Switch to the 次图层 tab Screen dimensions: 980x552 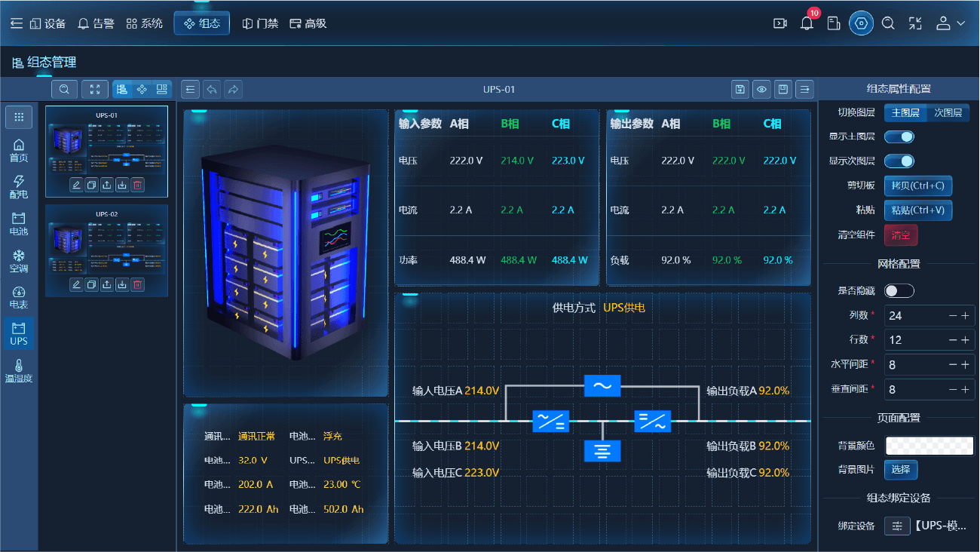pyautogui.click(x=948, y=112)
